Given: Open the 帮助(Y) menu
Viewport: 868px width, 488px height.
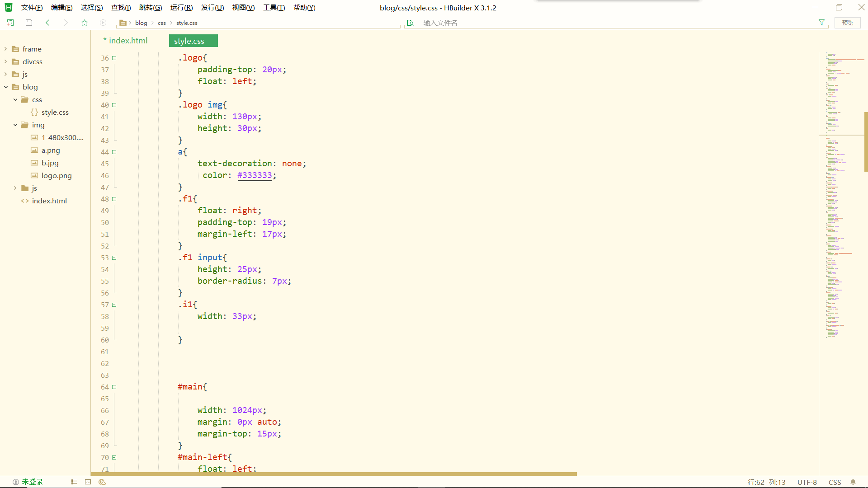Looking at the screenshot, I should 304,8.
